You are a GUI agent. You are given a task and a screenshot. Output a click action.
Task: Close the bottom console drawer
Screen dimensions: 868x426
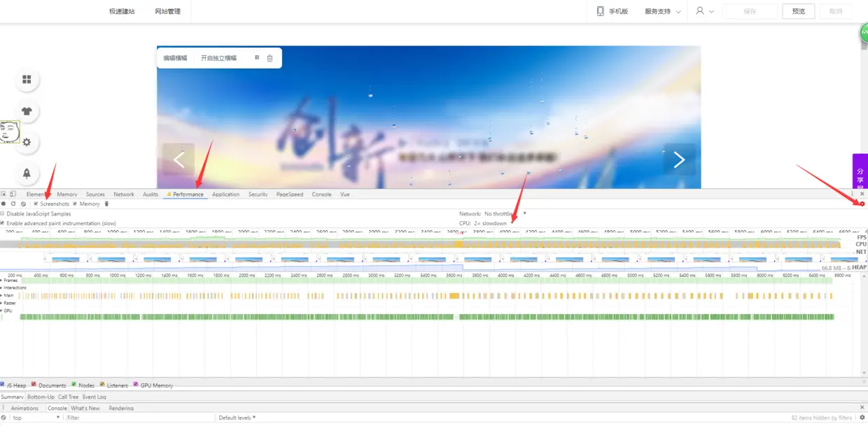point(862,407)
